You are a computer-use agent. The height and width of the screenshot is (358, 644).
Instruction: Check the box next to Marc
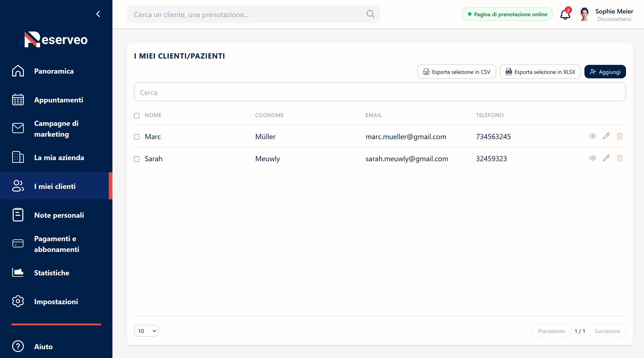tap(136, 137)
